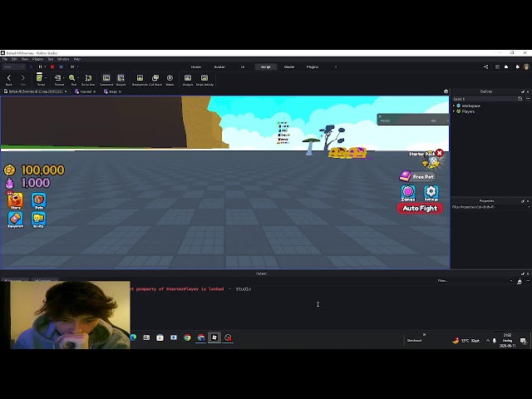Click the in-game Store button

[15, 200]
